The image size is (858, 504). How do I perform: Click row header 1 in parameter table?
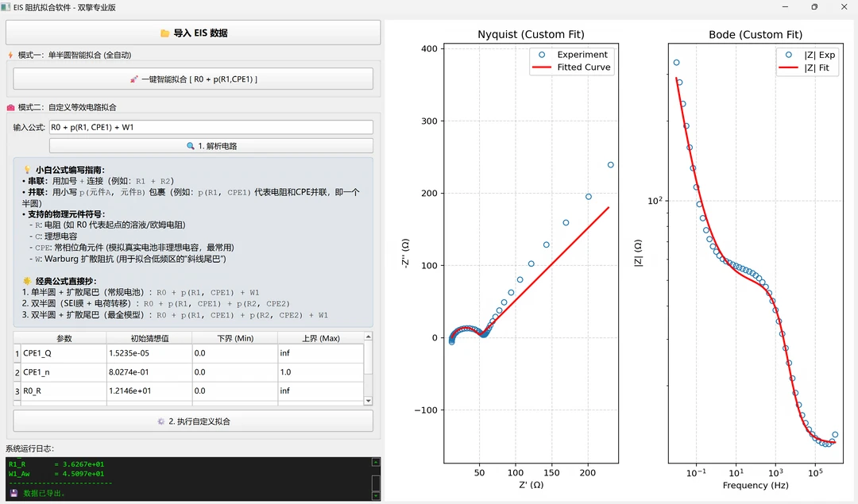click(x=17, y=354)
